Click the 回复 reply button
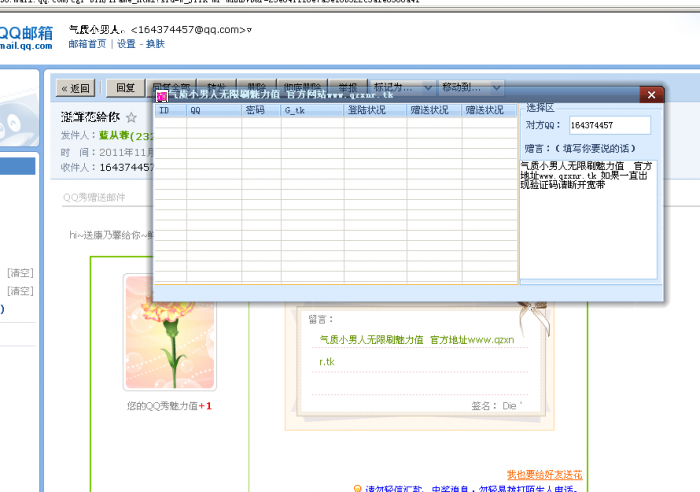Screen dimensions: 700x492 tap(125, 88)
